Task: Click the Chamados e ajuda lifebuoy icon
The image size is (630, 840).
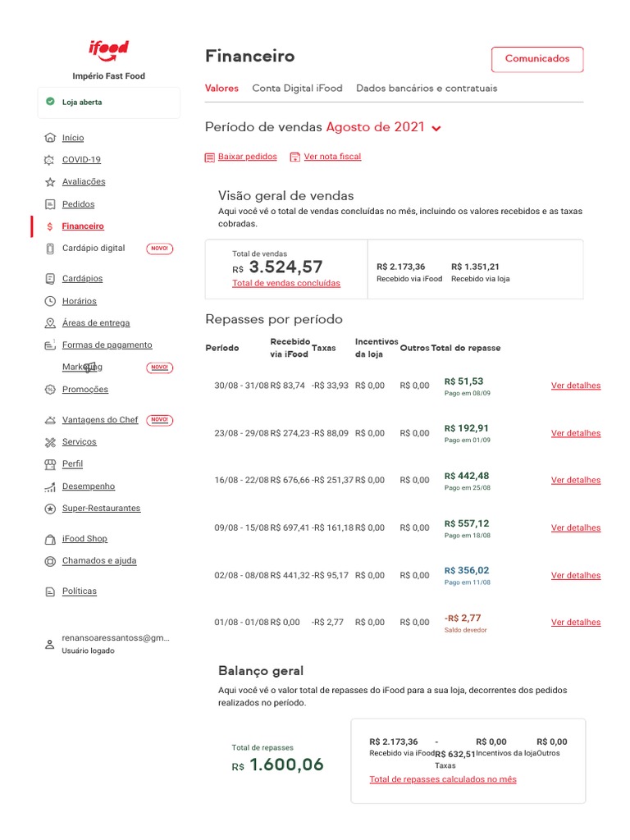Action: [50, 561]
